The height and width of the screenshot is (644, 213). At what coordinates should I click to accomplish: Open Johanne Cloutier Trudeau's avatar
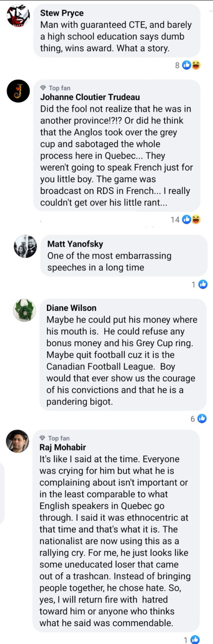click(x=18, y=91)
